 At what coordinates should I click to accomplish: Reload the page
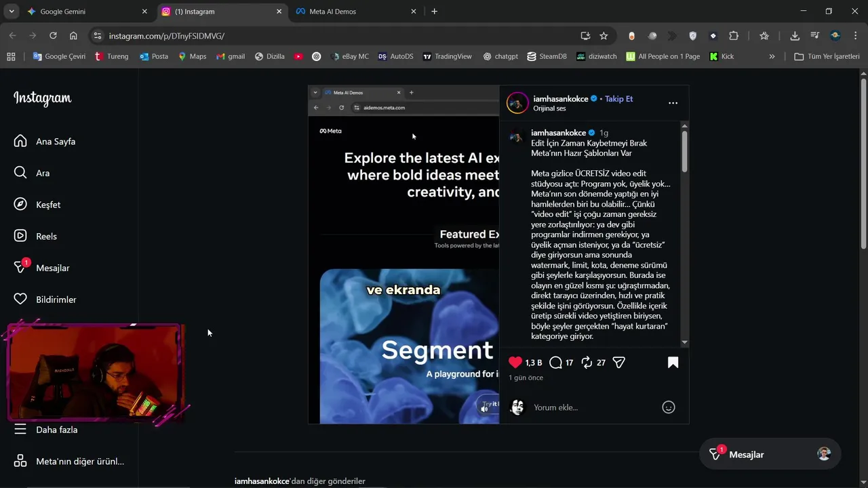[53, 36]
